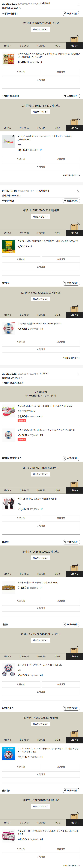This screenshot has height=868, width=83.
Task: Click 반품신청 for 너만아는과자점 snack set
Action: pyautogui.click(x=21, y=72)
